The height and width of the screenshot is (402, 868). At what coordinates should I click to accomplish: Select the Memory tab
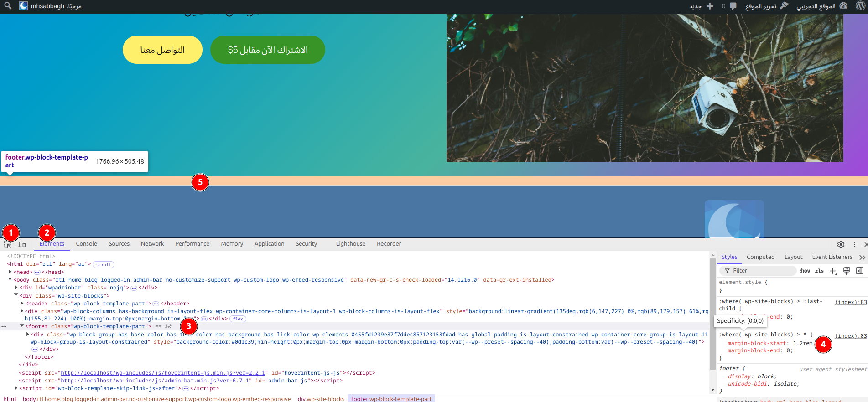pos(232,244)
